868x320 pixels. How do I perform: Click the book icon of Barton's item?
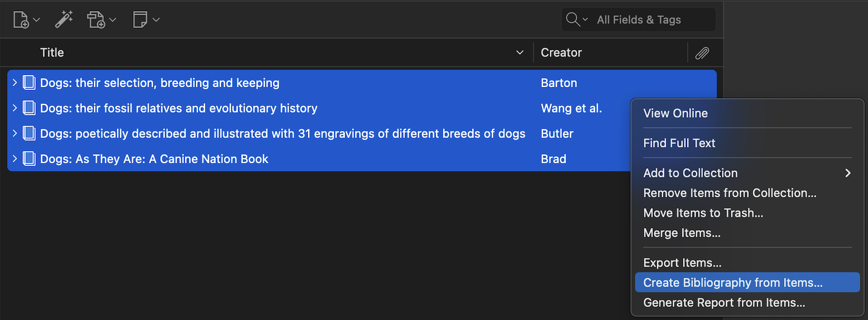[29, 83]
